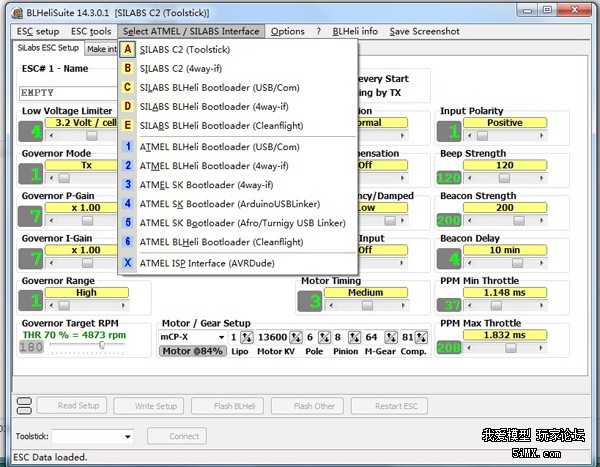The width and height of the screenshot is (600, 467).
Task: Click the BLHeliSuite title bar app icon
Action: (x=17, y=13)
